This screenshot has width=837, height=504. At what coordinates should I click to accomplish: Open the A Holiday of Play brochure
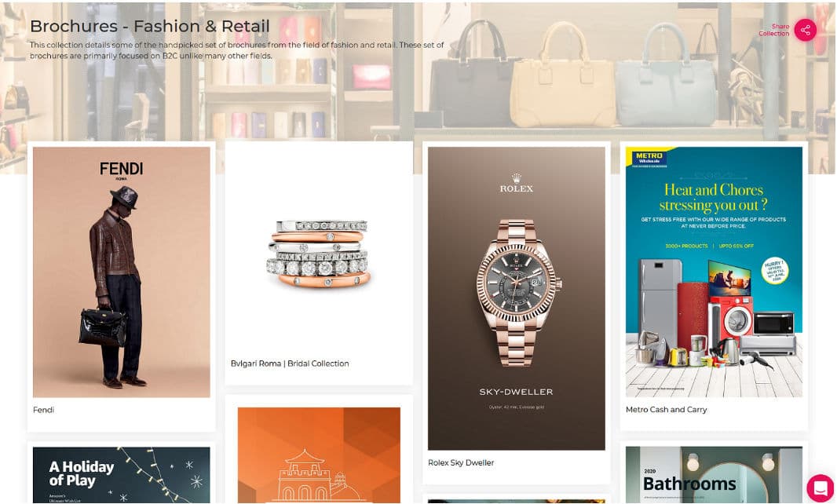point(122,475)
